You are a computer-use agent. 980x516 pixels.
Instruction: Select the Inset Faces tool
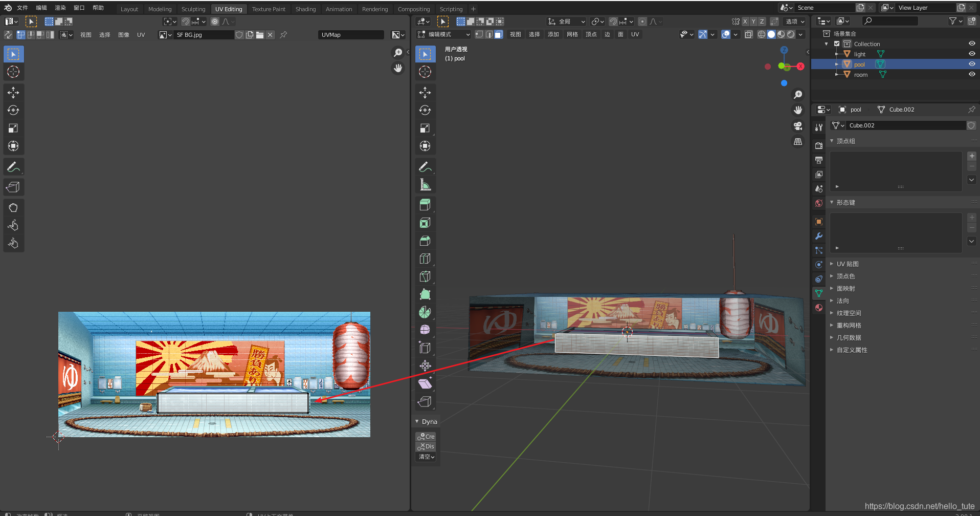[425, 223]
